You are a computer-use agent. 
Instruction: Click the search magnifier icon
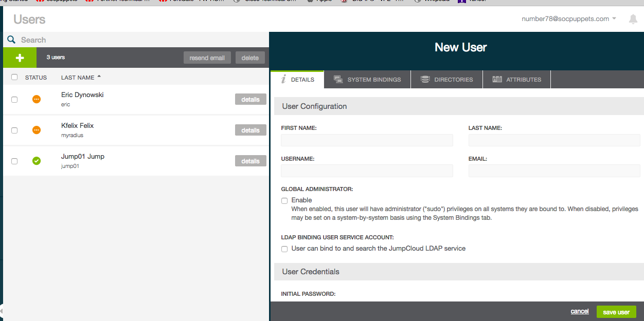[x=11, y=40]
